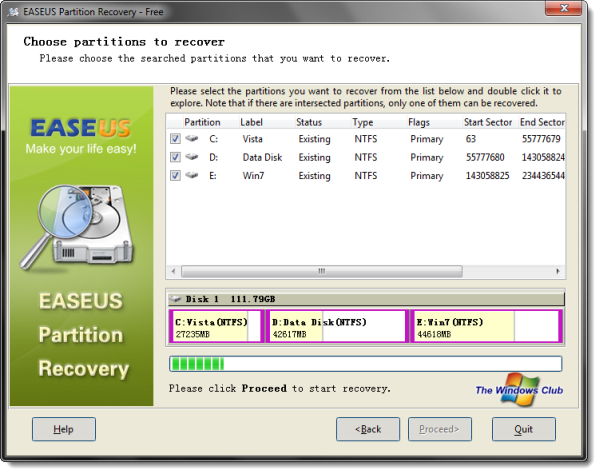The width and height of the screenshot is (600, 474).
Task: Select the E:Win7(NTFS) 44618MB disk block
Action: pyautogui.click(x=486, y=326)
